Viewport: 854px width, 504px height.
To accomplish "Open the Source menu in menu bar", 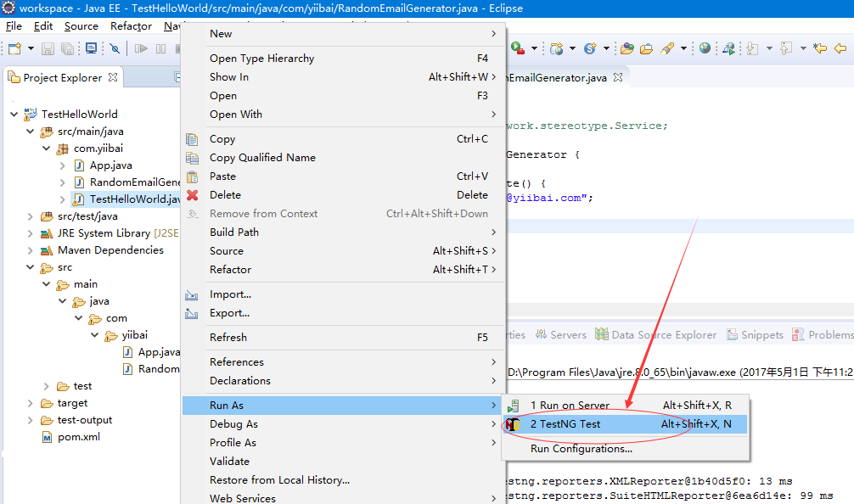I will (x=81, y=26).
